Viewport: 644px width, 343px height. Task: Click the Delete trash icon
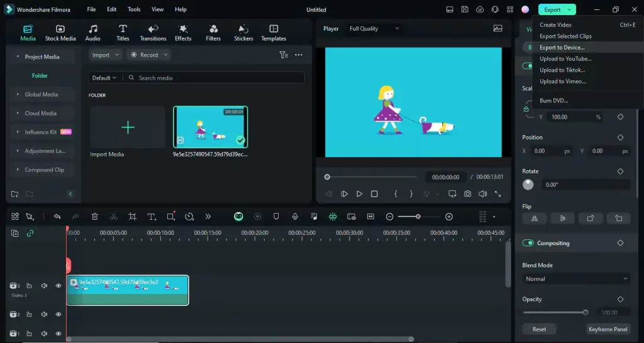pos(94,217)
